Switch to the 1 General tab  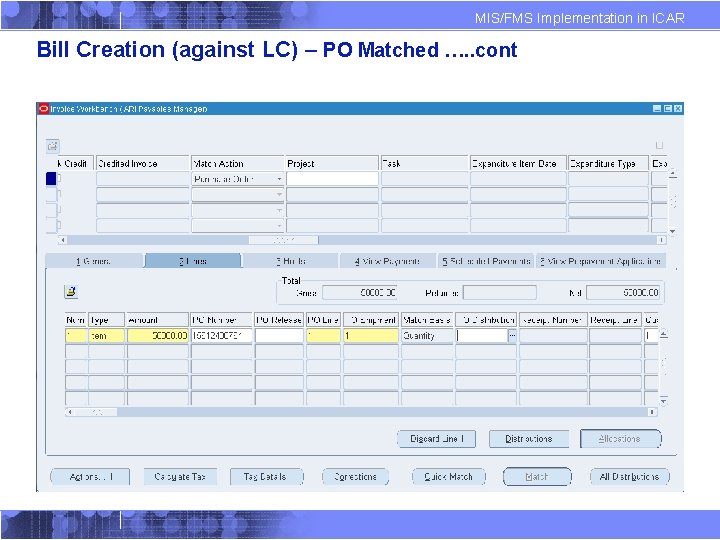click(94, 261)
